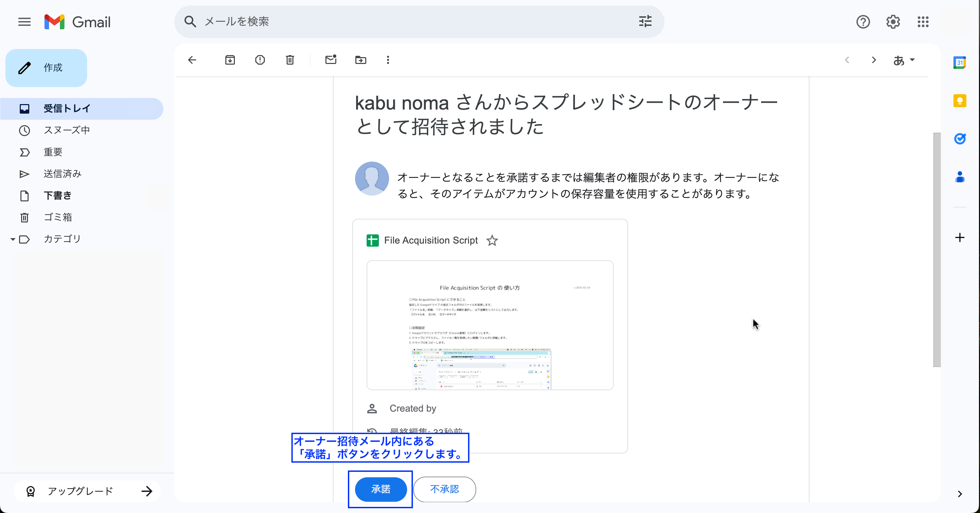The width and height of the screenshot is (980, 513).
Task: Expand the カテゴリ label list
Action: point(13,239)
